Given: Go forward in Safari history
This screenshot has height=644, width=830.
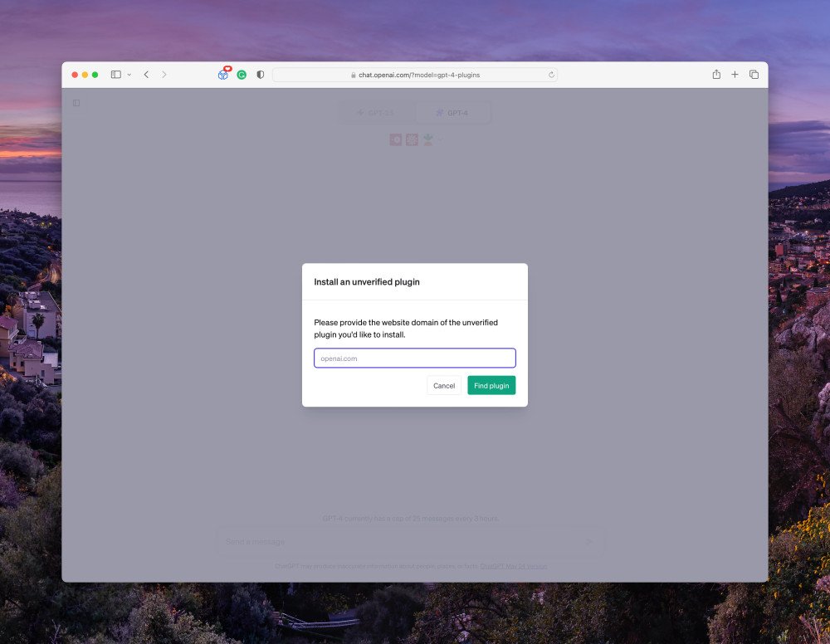Looking at the screenshot, I should coord(164,75).
